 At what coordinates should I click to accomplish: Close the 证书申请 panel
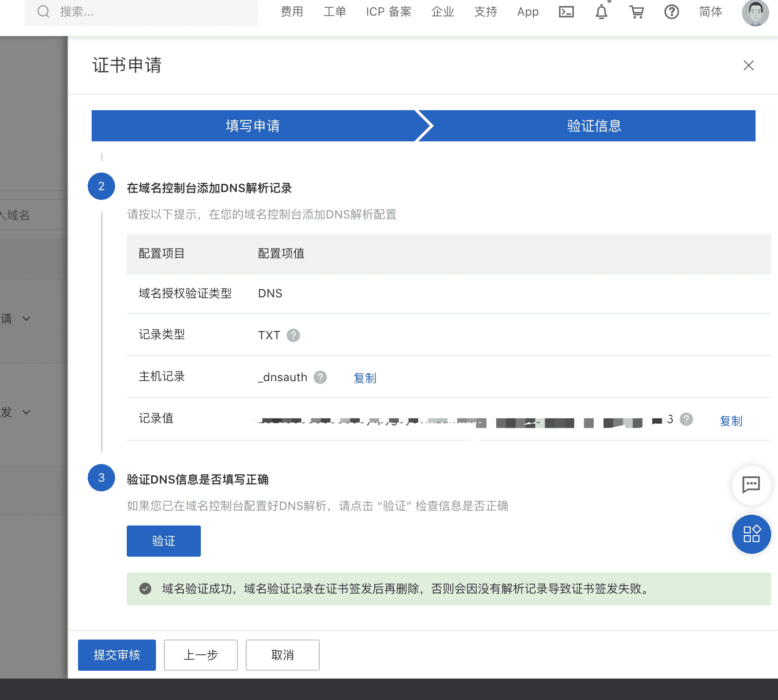coord(749,65)
